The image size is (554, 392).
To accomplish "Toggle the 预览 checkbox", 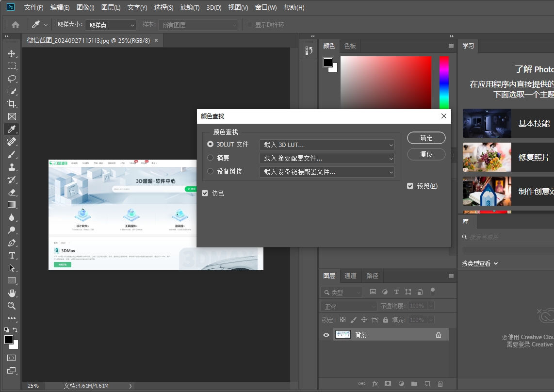I will click(410, 186).
